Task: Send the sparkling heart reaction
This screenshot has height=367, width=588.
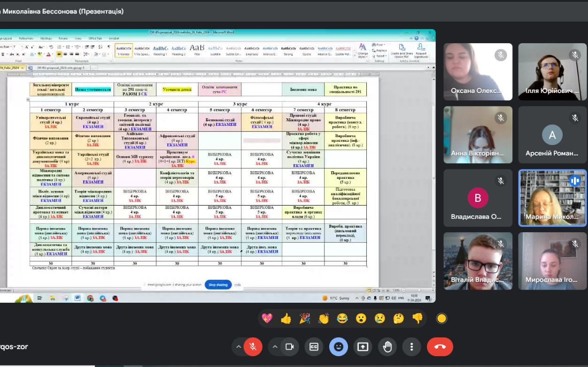Action: 267,318
